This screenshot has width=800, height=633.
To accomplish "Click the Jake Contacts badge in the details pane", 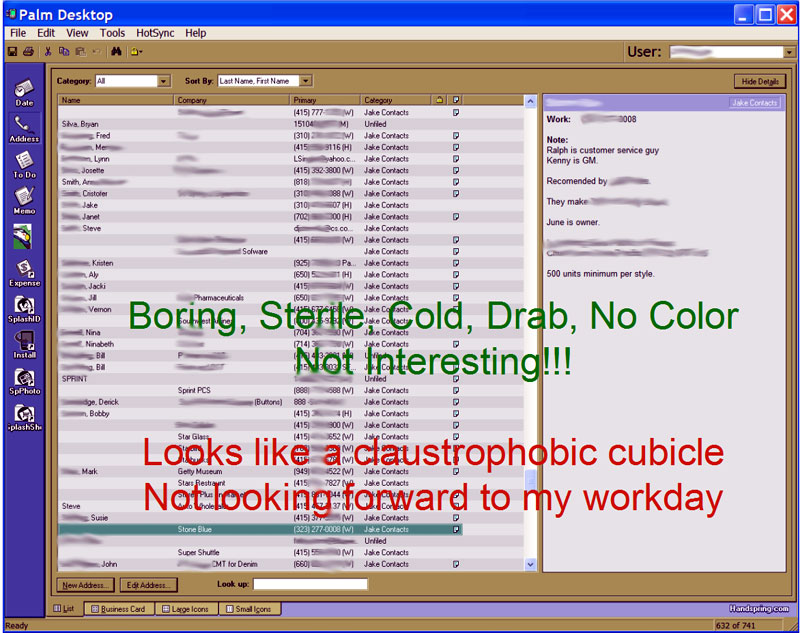I will pos(755,103).
